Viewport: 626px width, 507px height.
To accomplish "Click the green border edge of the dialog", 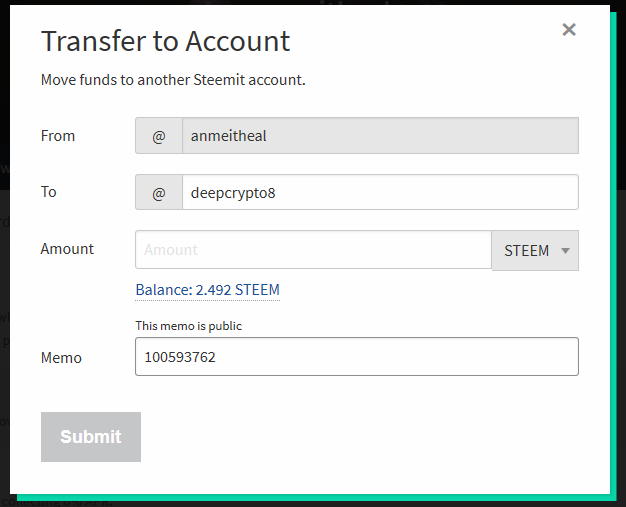I will click(x=613, y=300).
